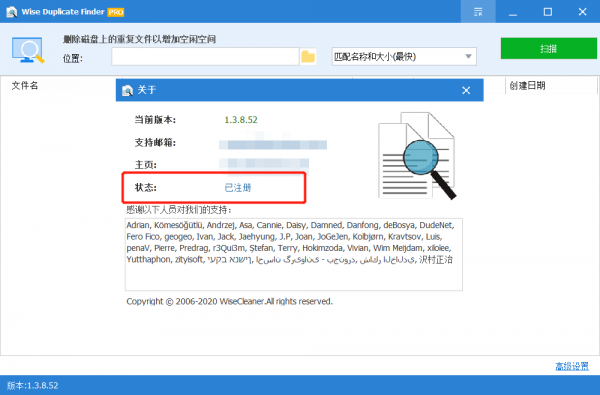Click the 已注册 registration status text
Image resolution: width=600 pixels, height=395 pixels.
click(x=238, y=188)
